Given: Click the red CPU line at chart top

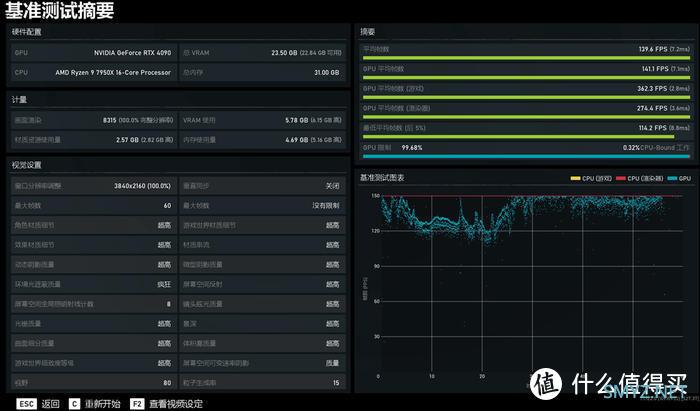Looking at the screenshot, I should click(531, 196).
